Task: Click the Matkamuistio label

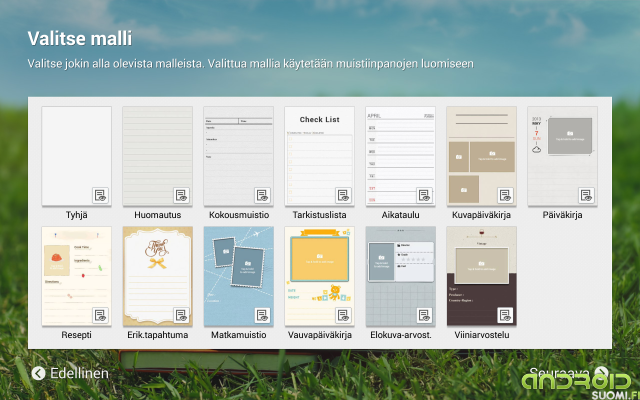Action: pyautogui.click(x=239, y=335)
